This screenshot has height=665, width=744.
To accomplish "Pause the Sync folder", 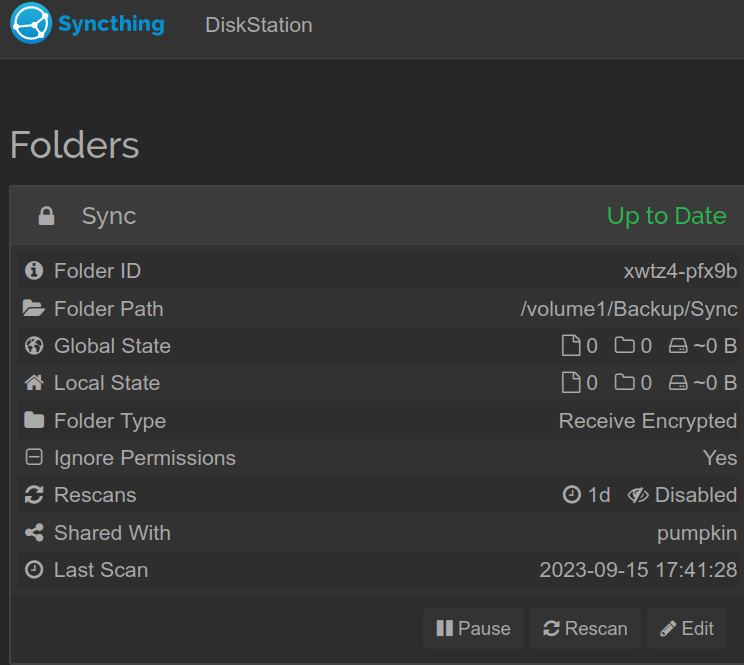I will click(x=473, y=628).
